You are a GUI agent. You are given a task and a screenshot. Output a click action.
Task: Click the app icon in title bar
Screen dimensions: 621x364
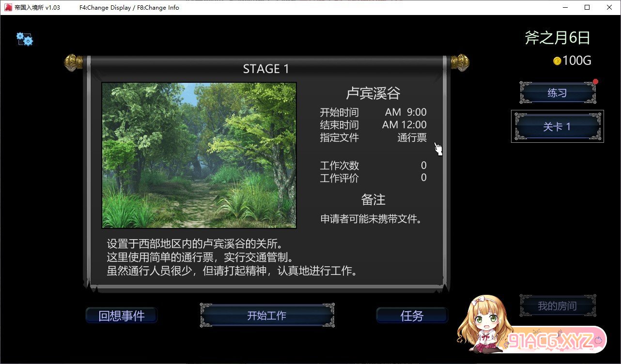click(8, 7)
